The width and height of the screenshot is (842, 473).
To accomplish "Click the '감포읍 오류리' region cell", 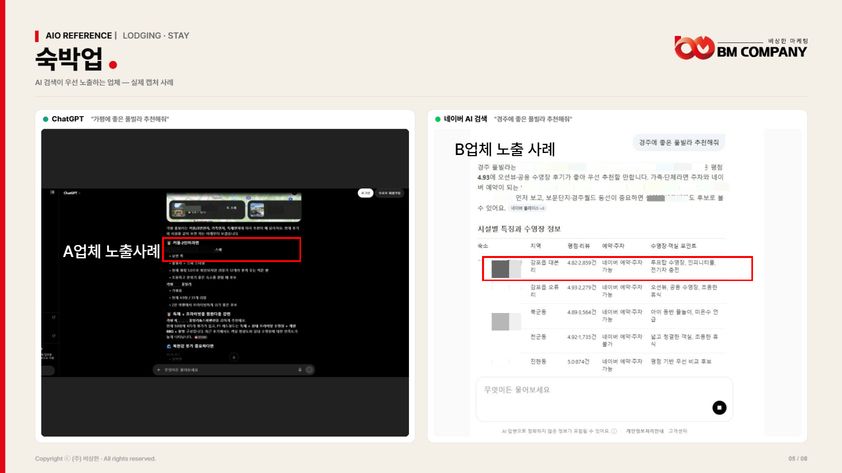I will click(x=545, y=291).
